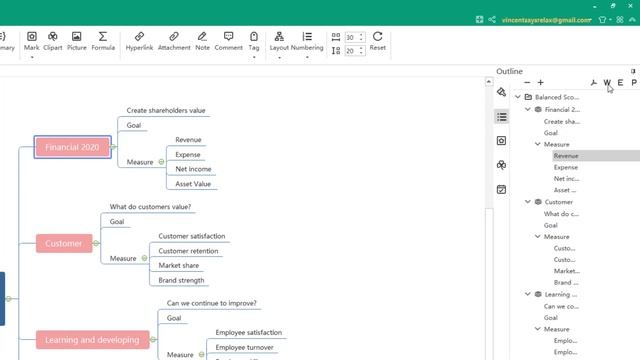Select the Create shareholders value subtopic
This screenshot has width=640, height=360.
(x=166, y=110)
